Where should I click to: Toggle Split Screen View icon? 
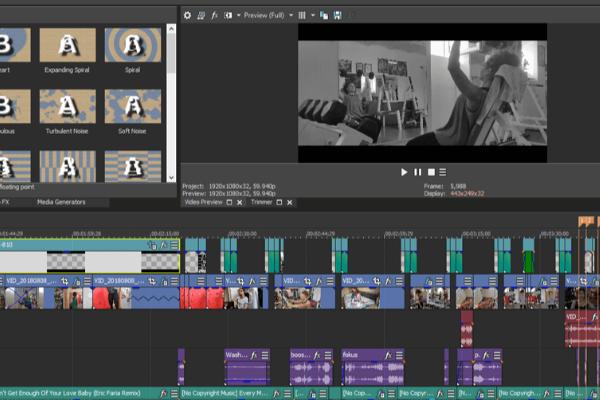click(228, 15)
